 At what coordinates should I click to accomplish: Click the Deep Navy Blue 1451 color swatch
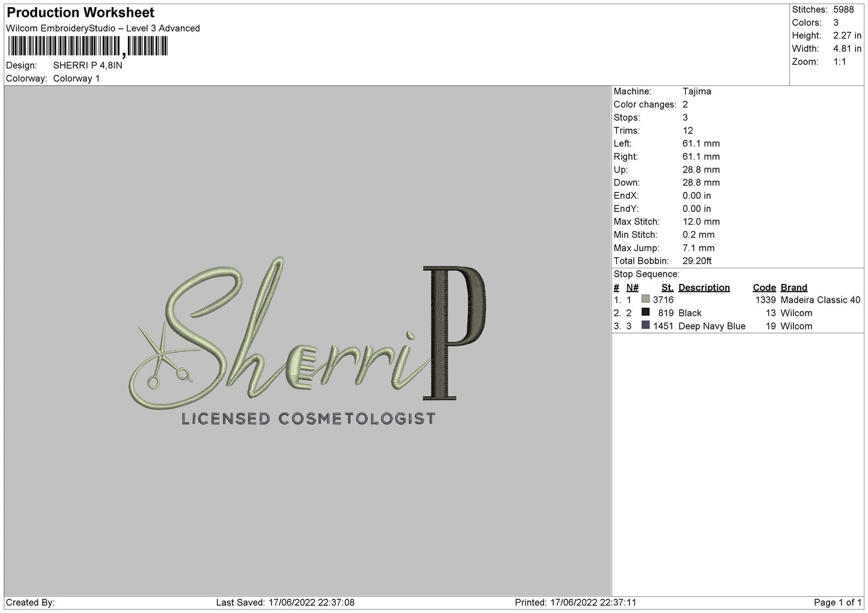point(646,325)
